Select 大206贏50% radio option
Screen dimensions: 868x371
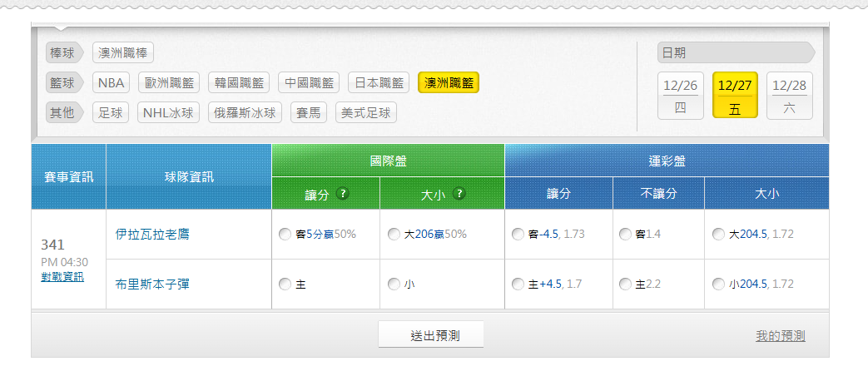[394, 235]
